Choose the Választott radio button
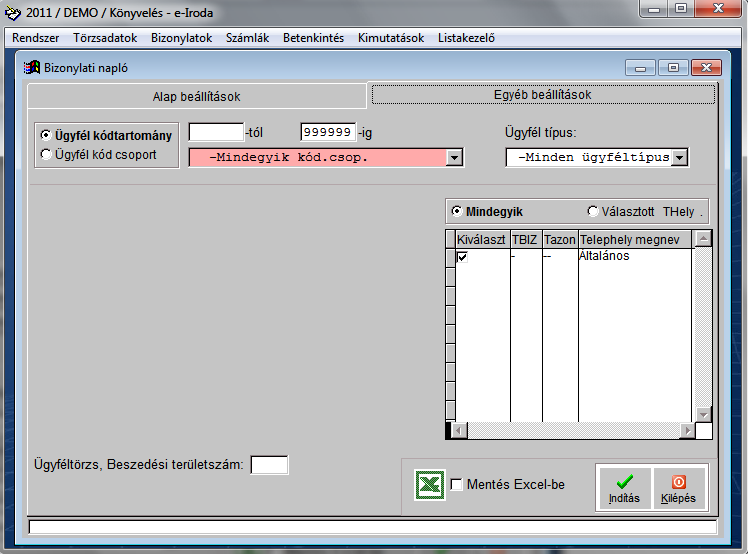748x554 pixels. (x=593, y=212)
